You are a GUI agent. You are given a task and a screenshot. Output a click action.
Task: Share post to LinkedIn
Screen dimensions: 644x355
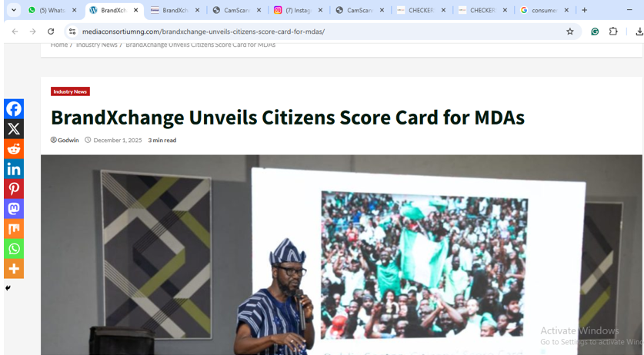coord(14,169)
